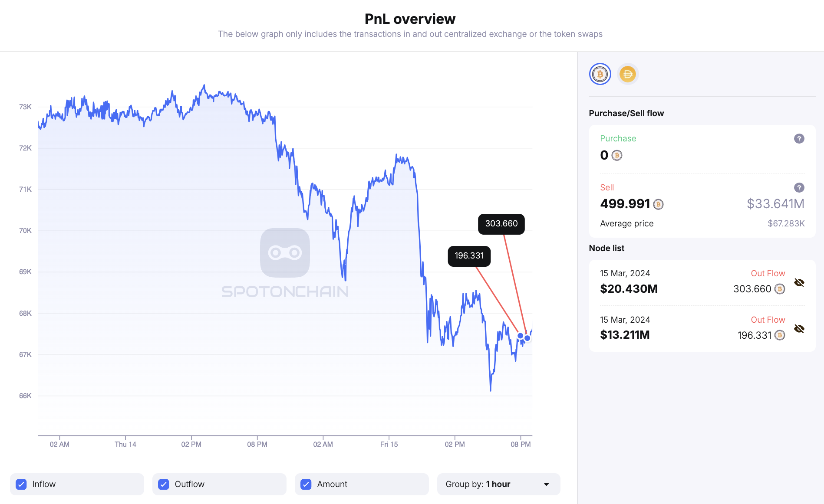Select the Bitcoin token icon

600,74
